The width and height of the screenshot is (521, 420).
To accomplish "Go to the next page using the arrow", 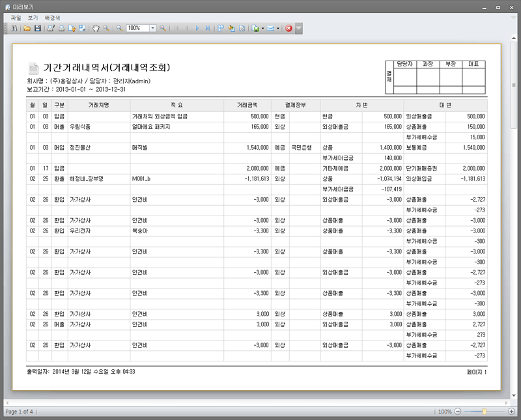I will point(197,29).
